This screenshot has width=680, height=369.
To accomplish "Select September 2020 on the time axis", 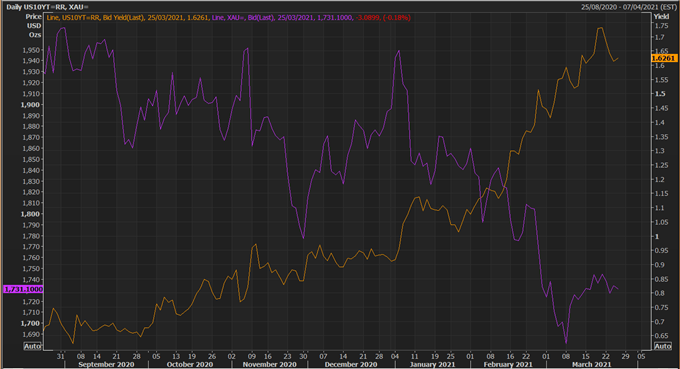I will coord(106,364).
